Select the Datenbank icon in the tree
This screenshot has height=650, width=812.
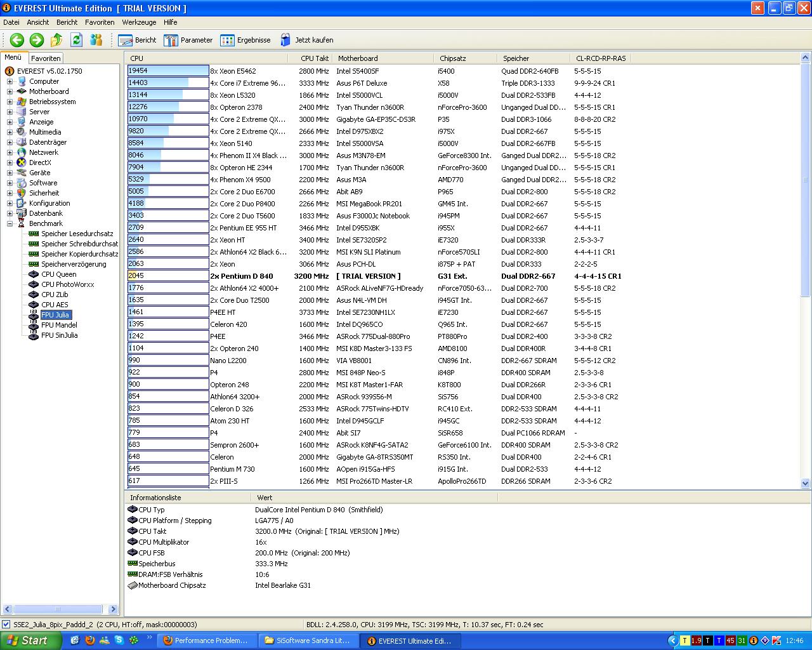click(x=22, y=213)
